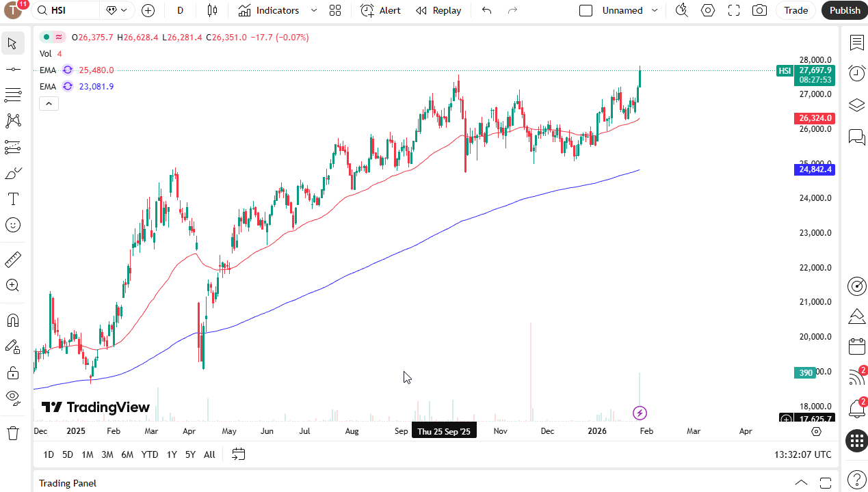
Task: Hide all drawings with eye icon
Action: 12,397
